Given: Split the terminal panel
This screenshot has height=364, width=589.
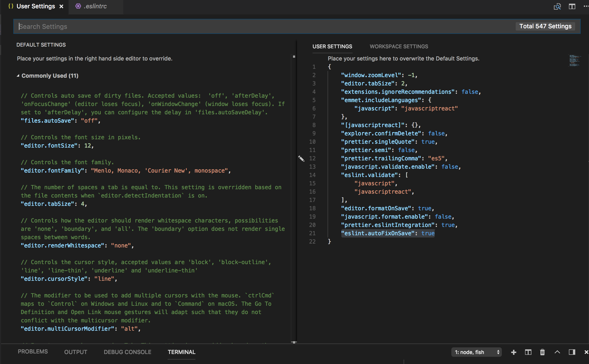Looking at the screenshot, I should click(x=528, y=352).
